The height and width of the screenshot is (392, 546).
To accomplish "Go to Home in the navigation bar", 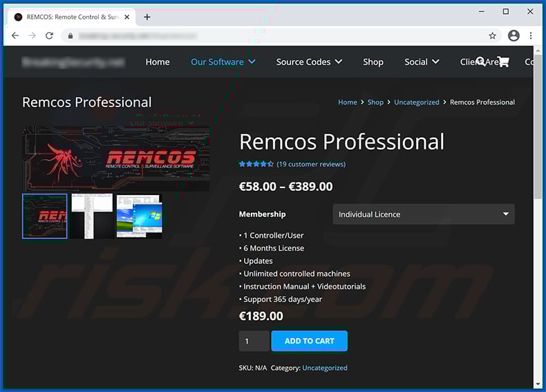I will (x=158, y=62).
